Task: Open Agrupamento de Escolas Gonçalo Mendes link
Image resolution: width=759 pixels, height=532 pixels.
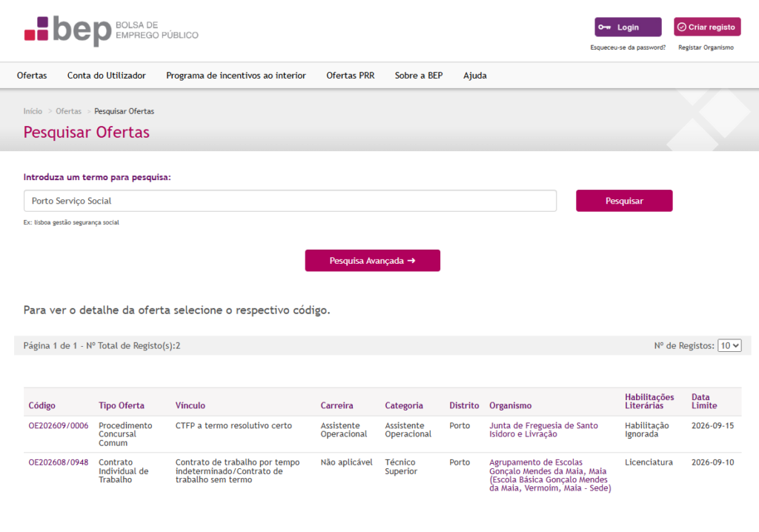Action: pos(551,476)
